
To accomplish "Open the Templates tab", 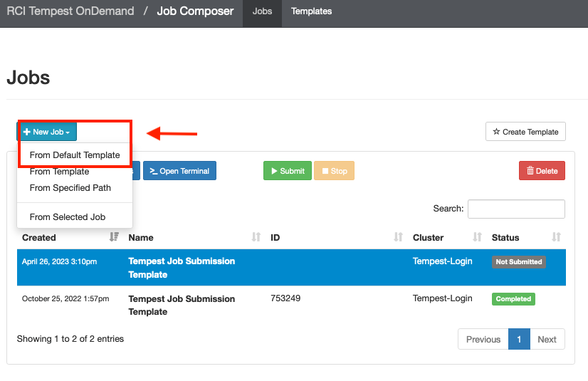I will 311,11.
